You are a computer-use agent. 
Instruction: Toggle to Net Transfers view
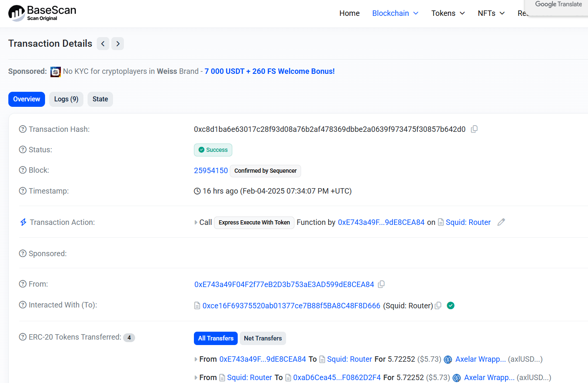point(263,338)
